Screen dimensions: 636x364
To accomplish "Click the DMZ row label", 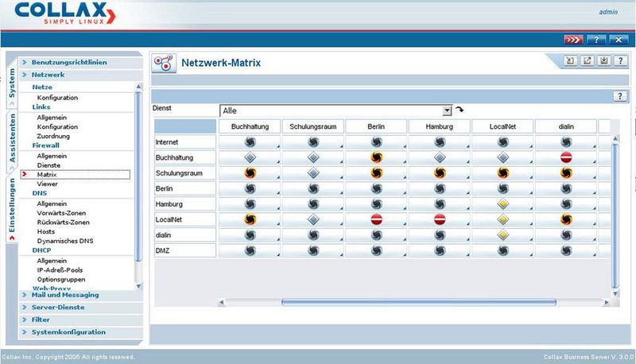I will point(185,250).
